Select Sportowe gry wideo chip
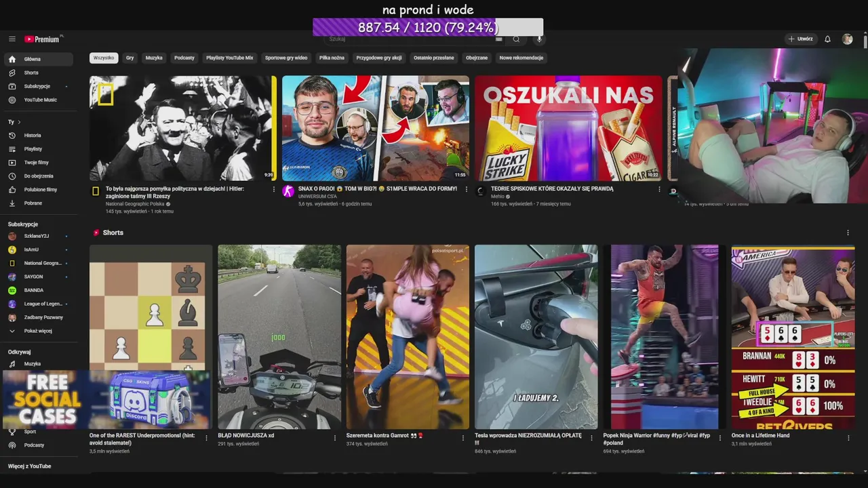 286,58
